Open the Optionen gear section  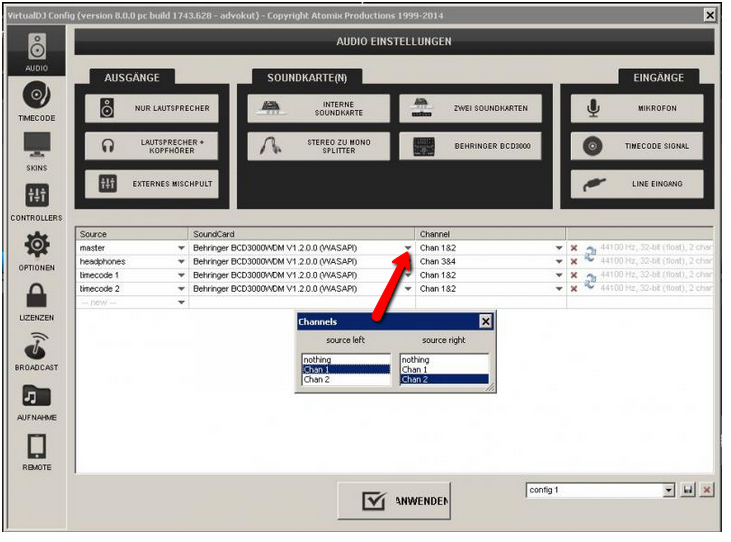click(36, 251)
